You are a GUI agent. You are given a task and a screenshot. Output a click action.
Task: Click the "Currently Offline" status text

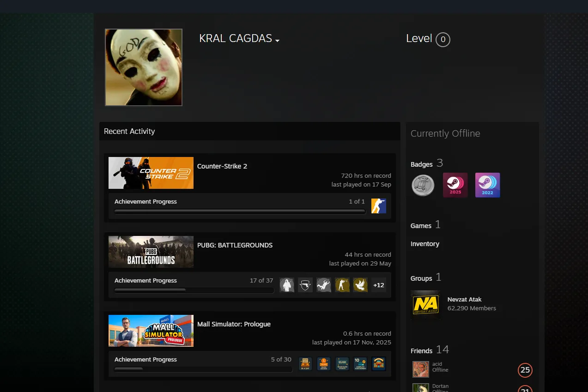[445, 133]
